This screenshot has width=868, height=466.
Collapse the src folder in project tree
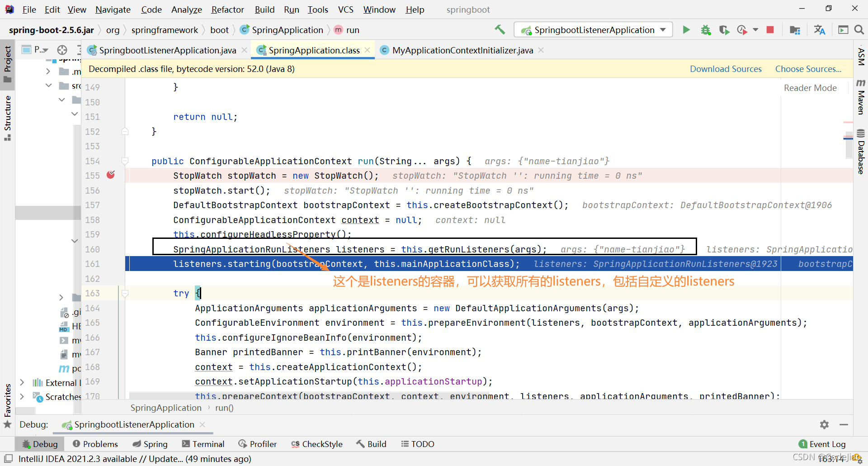click(48, 86)
